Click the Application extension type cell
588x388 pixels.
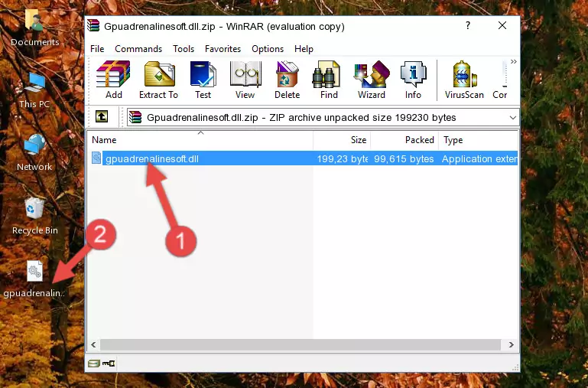click(x=479, y=158)
